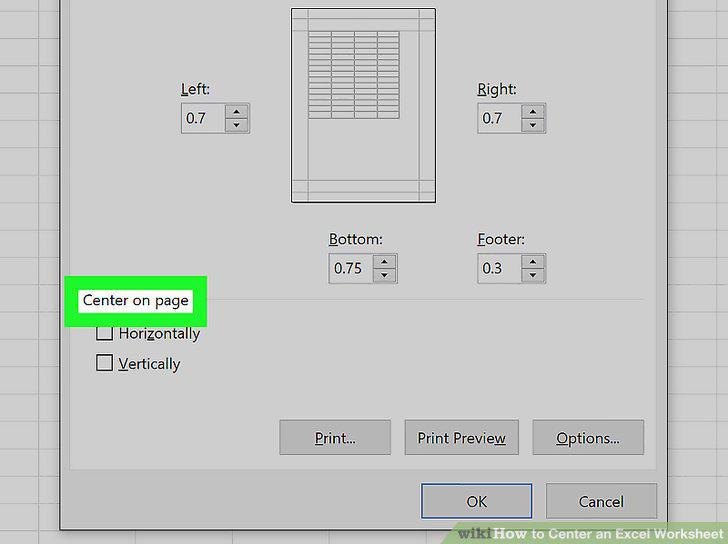Viewport: 728px width, 544px height.
Task: Click the Left margin input field
Action: tap(203, 118)
